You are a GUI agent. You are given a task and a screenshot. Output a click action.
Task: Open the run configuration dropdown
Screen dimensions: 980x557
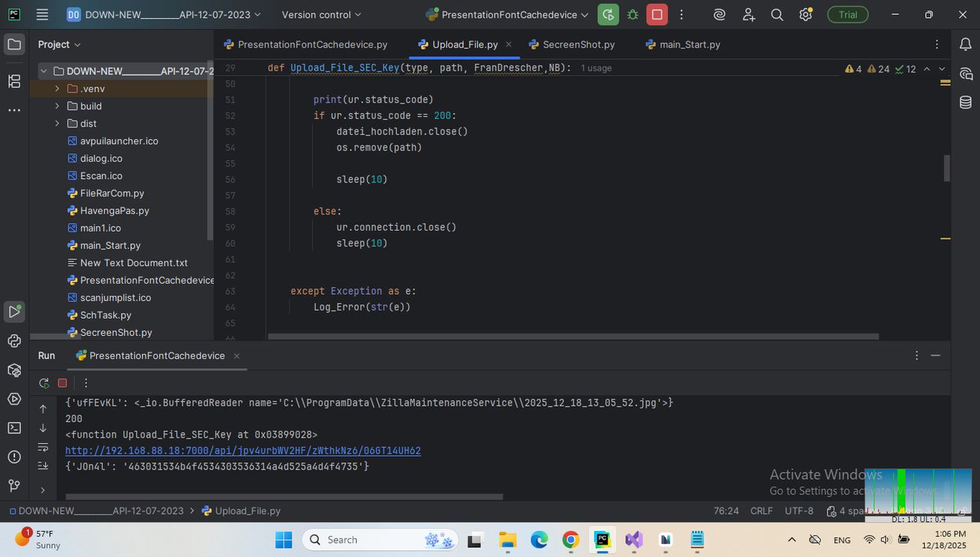pyautogui.click(x=508, y=15)
